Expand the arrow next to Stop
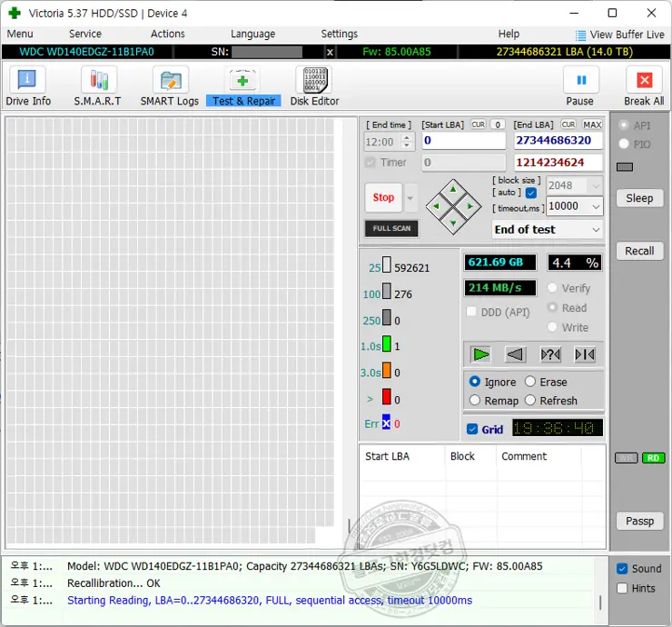The width and height of the screenshot is (672, 627). (410, 198)
